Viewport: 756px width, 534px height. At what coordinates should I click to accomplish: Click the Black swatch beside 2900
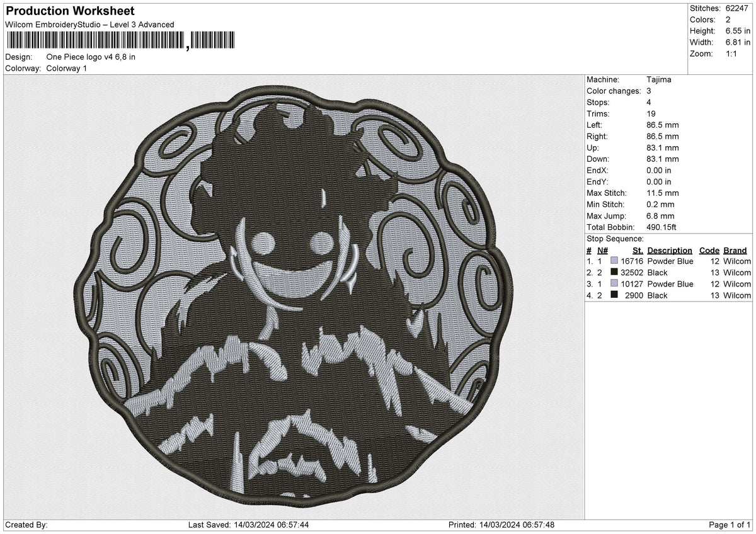(x=614, y=295)
